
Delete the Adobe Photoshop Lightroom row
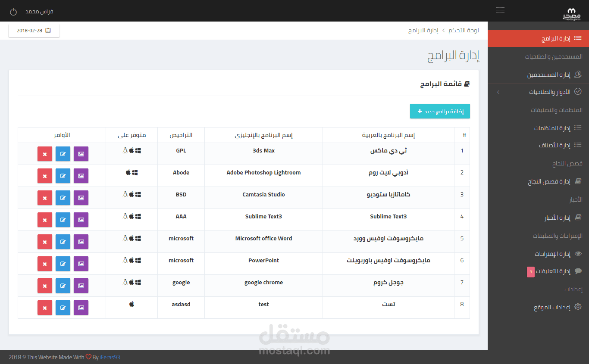pyautogui.click(x=45, y=176)
